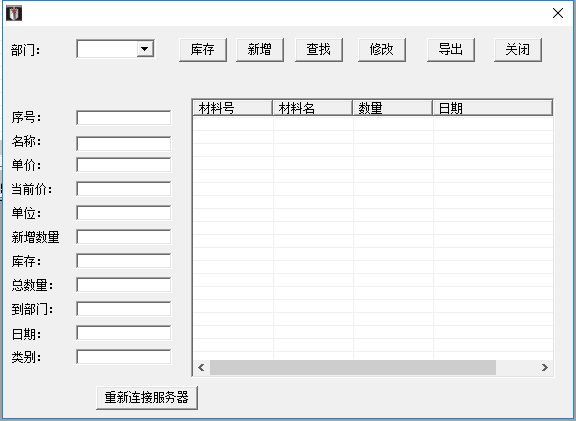Click the 重新连接服务器 button
Viewport: 576px width, 421px height.
pos(147,397)
